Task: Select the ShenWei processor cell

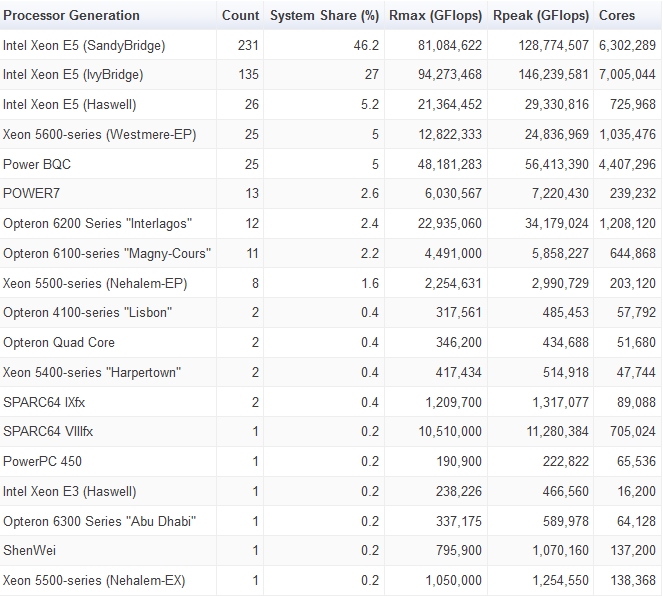Action: [29, 550]
